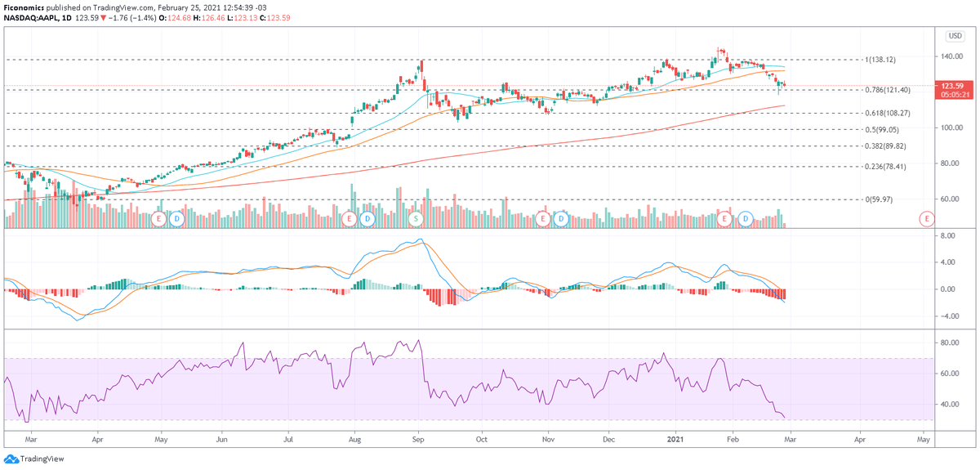This screenshot has width=980, height=470.
Task: Click the USD currency label on the price axis
Action: [x=954, y=36]
